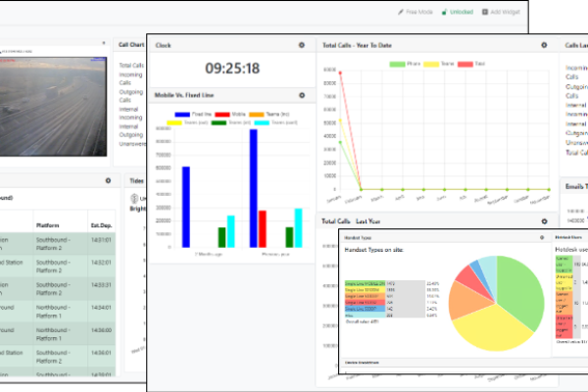Click the red pie chart slice
This screenshot has width=588, height=392.
point(471,278)
